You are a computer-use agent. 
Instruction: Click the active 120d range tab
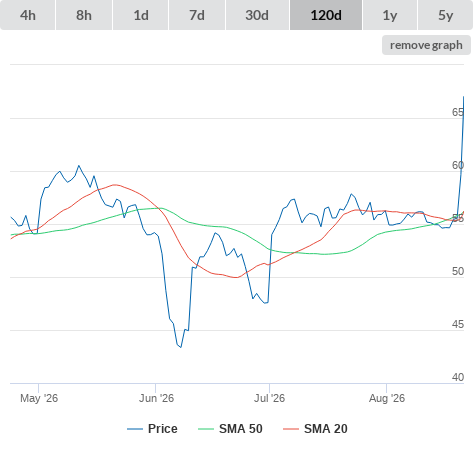point(326,15)
